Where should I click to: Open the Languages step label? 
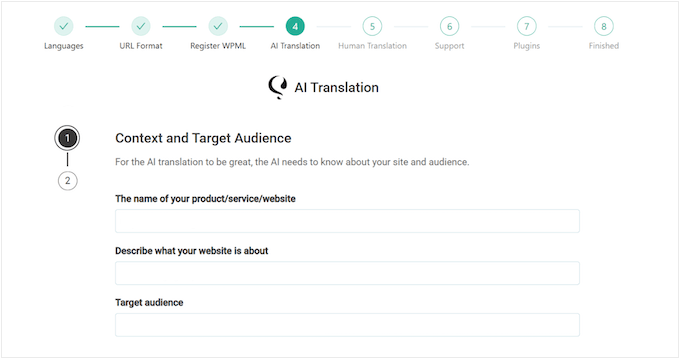tap(64, 46)
